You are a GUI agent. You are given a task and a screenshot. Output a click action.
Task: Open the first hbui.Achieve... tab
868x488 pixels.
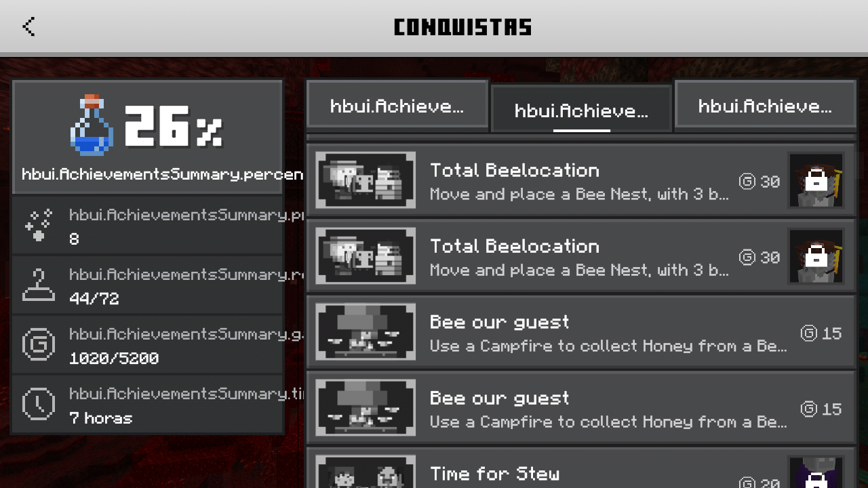click(397, 104)
